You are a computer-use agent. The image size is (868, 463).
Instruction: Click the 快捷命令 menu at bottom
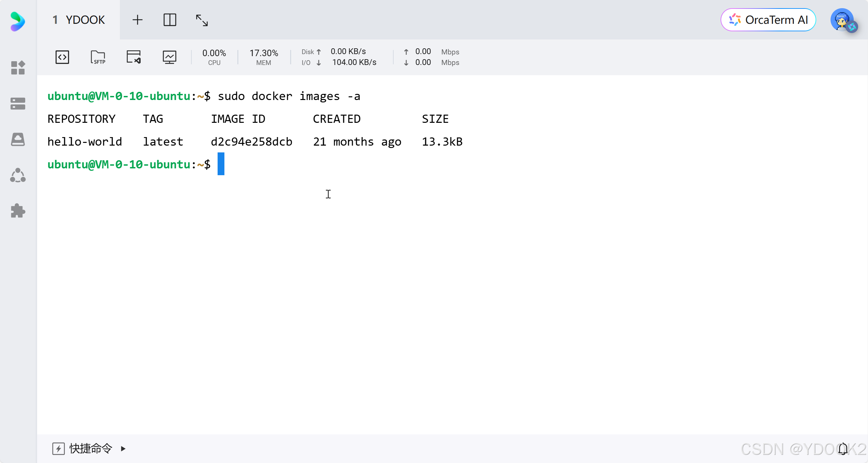[90, 448]
